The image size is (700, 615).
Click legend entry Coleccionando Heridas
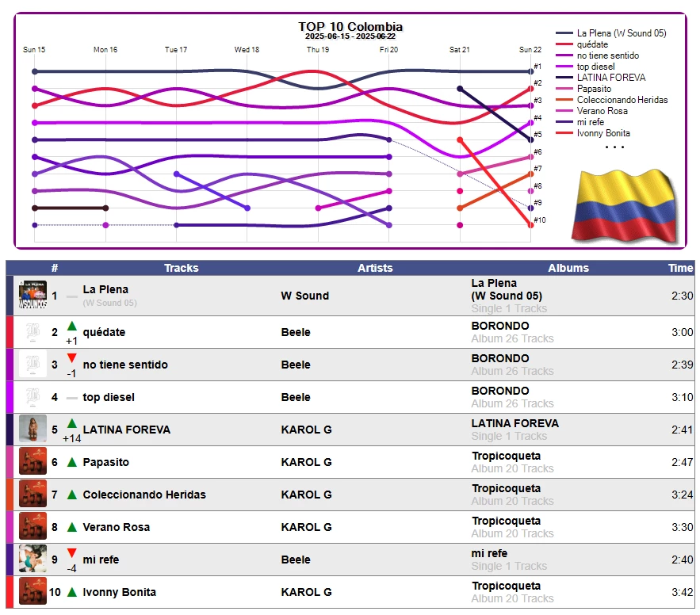click(x=622, y=100)
